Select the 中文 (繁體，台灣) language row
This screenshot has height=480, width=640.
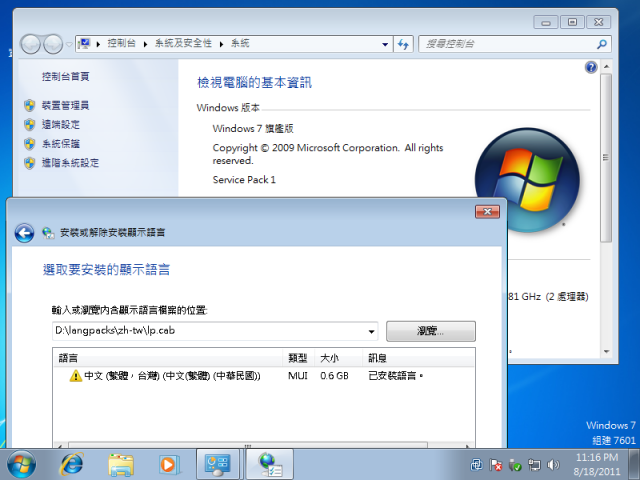264,376
